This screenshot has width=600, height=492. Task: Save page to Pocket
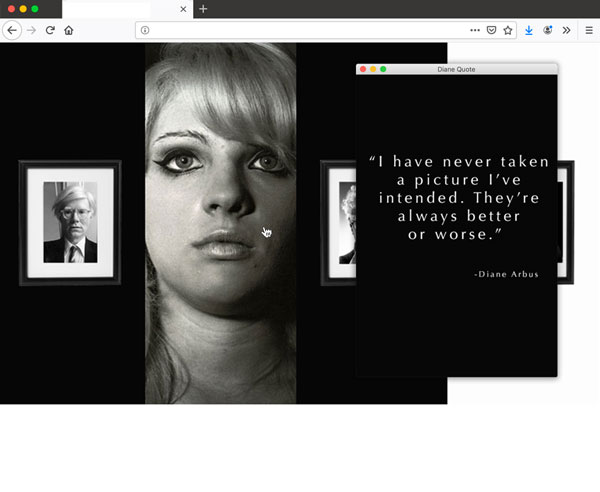(490, 30)
